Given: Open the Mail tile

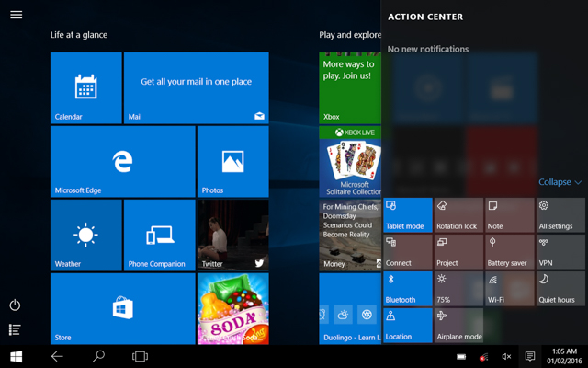Looking at the screenshot, I should click(x=196, y=88).
